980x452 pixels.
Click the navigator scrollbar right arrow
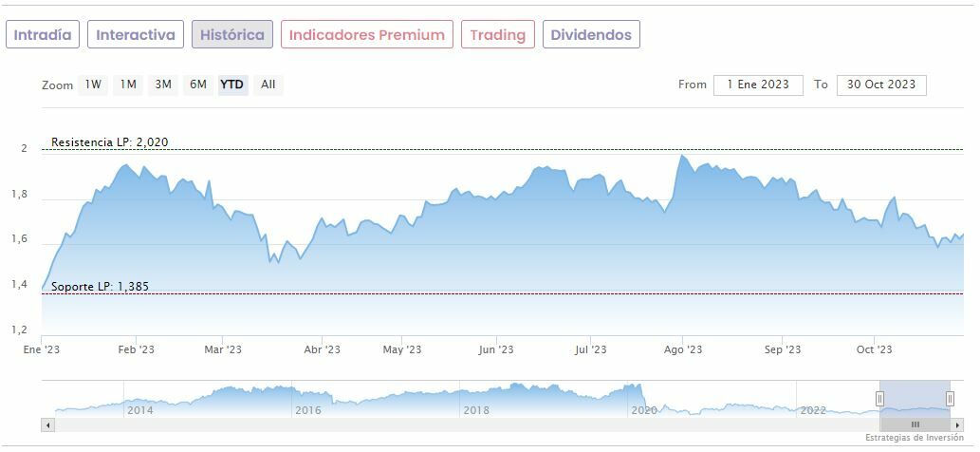(957, 424)
